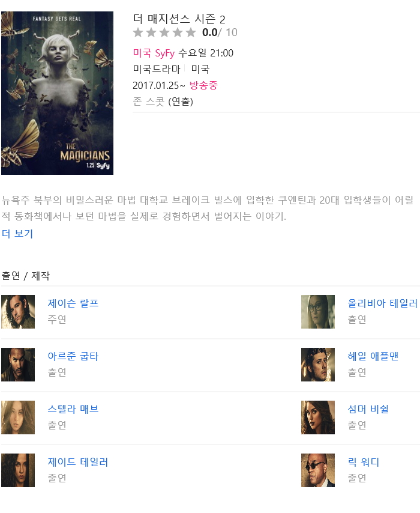
Task: Click 헤일 애플맨's portrait thumbnail
Action: [x=317, y=365]
